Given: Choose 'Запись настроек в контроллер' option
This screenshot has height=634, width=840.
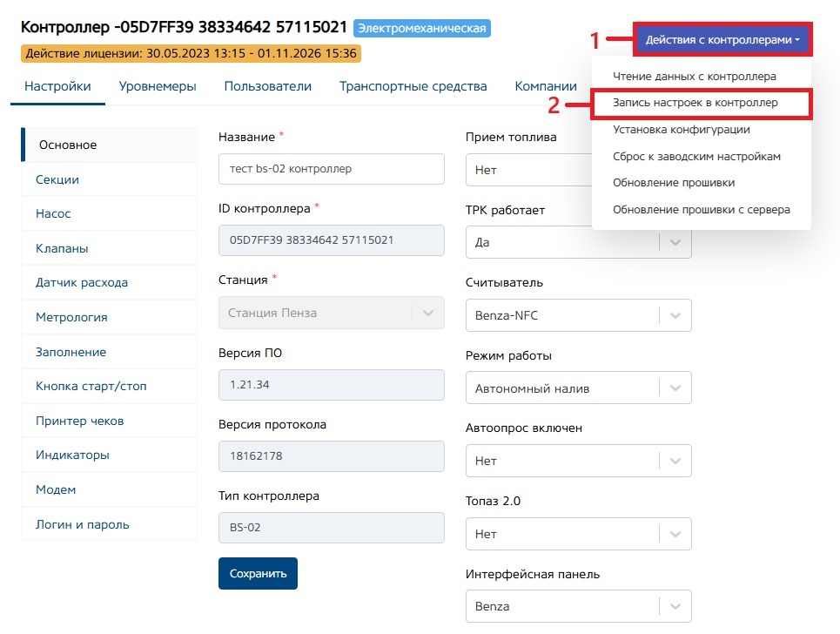Looking at the screenshot, I should pos(695,103).
